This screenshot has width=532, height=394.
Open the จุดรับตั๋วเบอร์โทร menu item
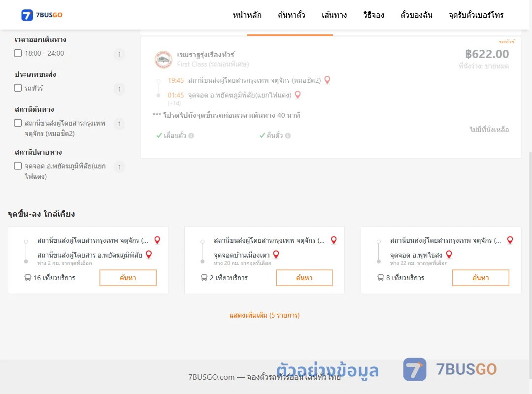pyautogui.click(x=476, y=15)
